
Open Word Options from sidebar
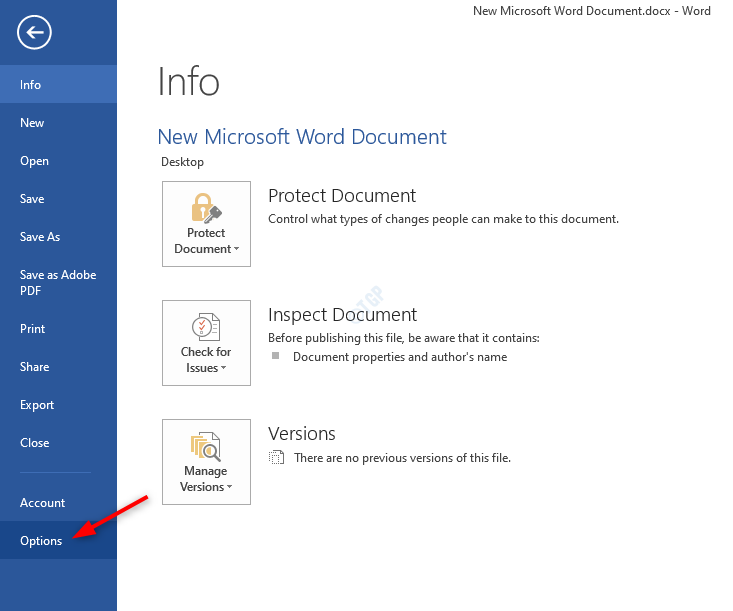[58, 540]
